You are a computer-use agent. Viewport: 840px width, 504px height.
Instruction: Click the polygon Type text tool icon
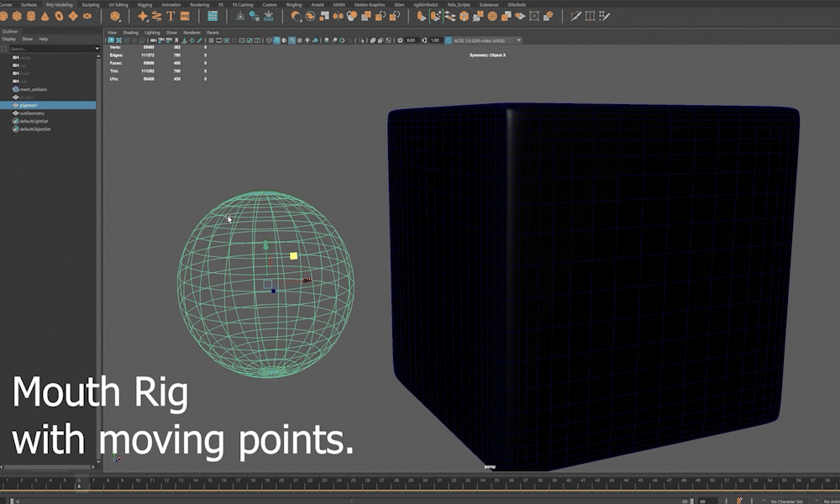tap(171, 16)
